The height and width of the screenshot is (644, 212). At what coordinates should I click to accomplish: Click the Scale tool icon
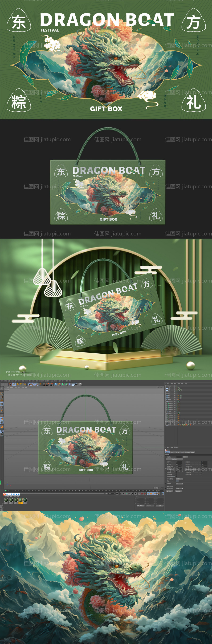17,384
